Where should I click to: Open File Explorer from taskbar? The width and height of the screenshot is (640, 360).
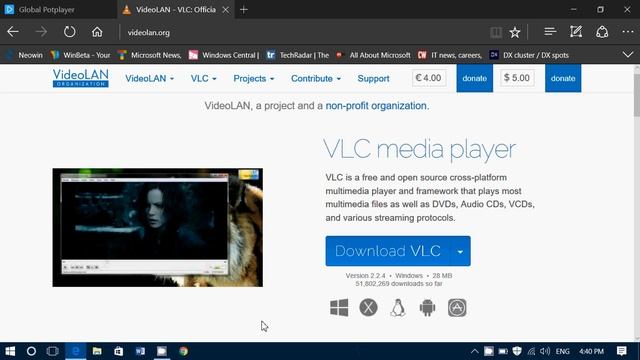[x=97, y=351]
